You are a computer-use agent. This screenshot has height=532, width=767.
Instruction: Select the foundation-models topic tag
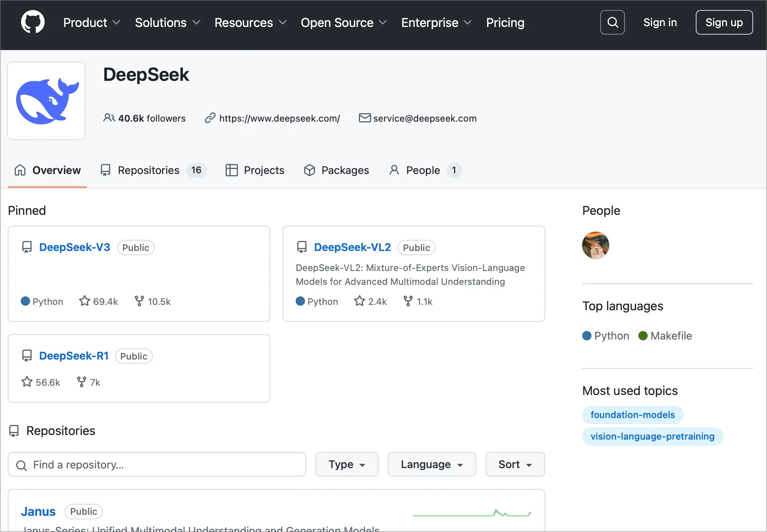[633, 415]
